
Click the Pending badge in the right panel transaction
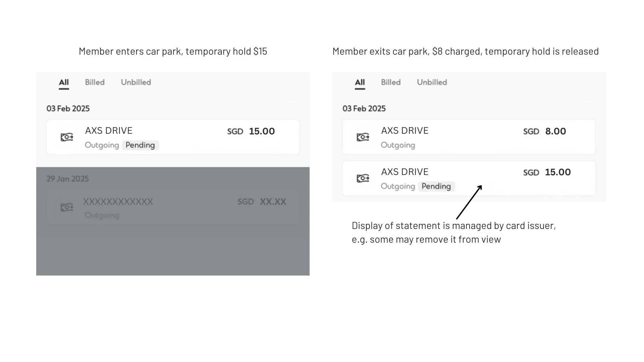[x=436, y=186]
